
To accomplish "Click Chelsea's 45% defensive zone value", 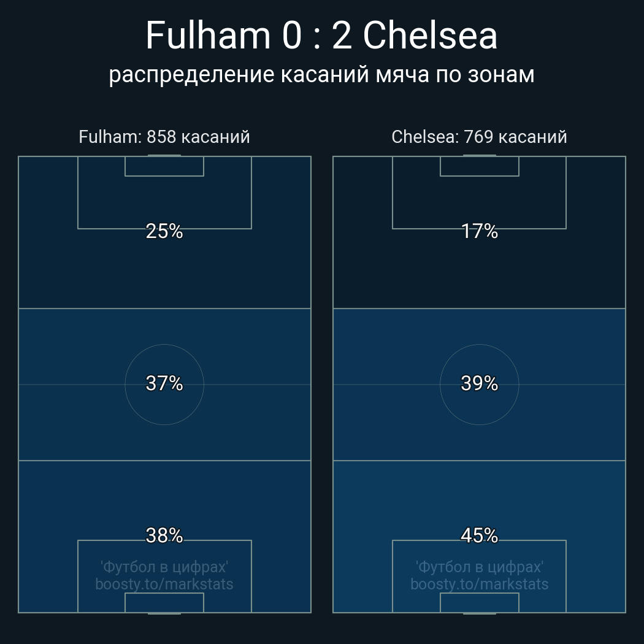I will pyautogui.click(x=479, y=535).
